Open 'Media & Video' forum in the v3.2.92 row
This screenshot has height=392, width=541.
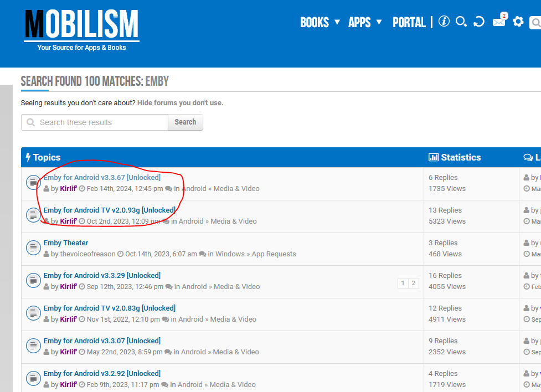click(233, 385)
